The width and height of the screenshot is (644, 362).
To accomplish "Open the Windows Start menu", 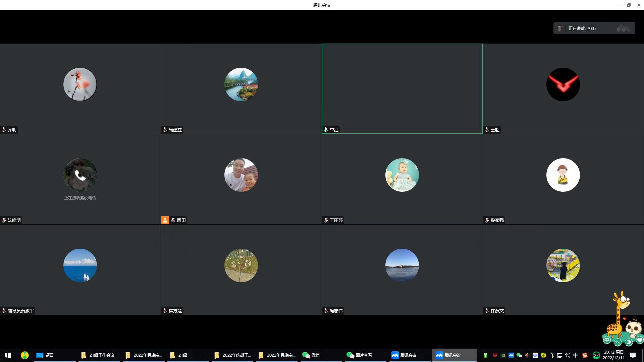I will [8, 355].
